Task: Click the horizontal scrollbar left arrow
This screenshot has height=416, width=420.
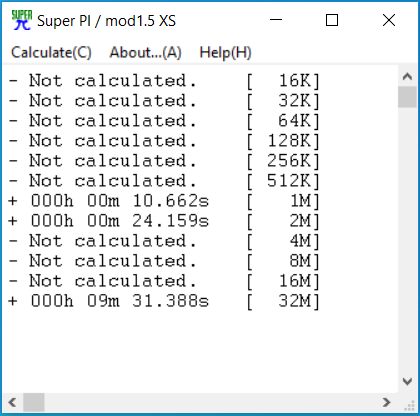Action: tap(13, 402)
